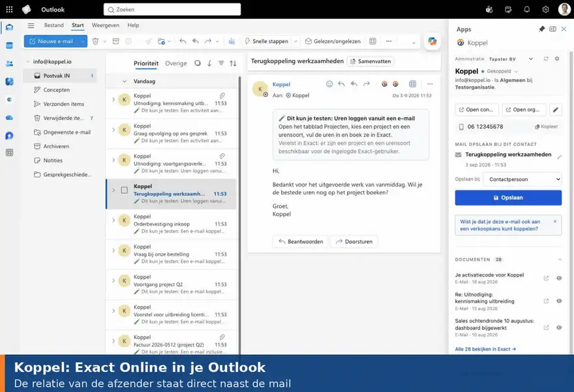Open Teams meet icon in the header
Image resolution: width=574 pixels, height=392 pixels.
pyautogui.click(x=489, y=10)
